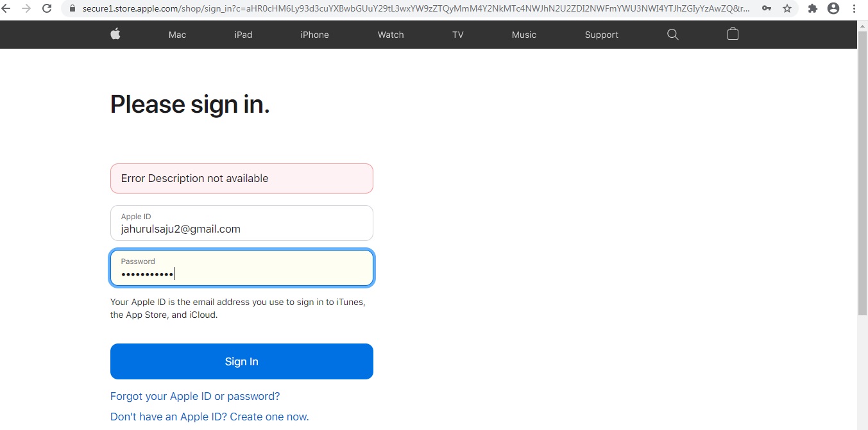Open the Forgot your Apple ID or password link
Screen dimensions: 868x430
[x=194, y=396]
